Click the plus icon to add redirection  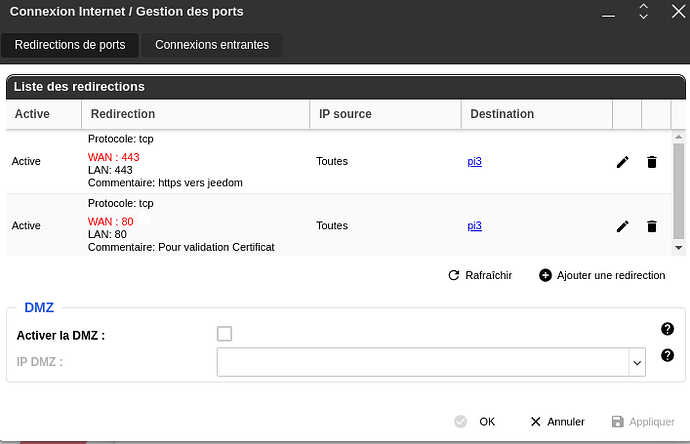point(545,275)
